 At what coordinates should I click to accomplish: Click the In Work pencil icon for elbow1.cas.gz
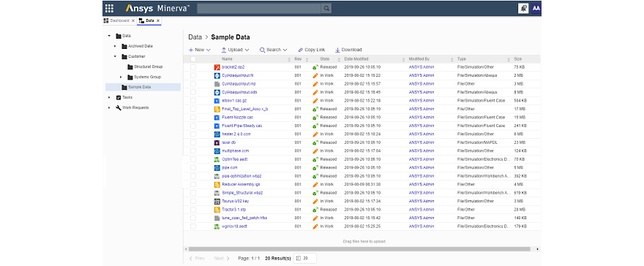pyautogui.click(x=315, y=100)
